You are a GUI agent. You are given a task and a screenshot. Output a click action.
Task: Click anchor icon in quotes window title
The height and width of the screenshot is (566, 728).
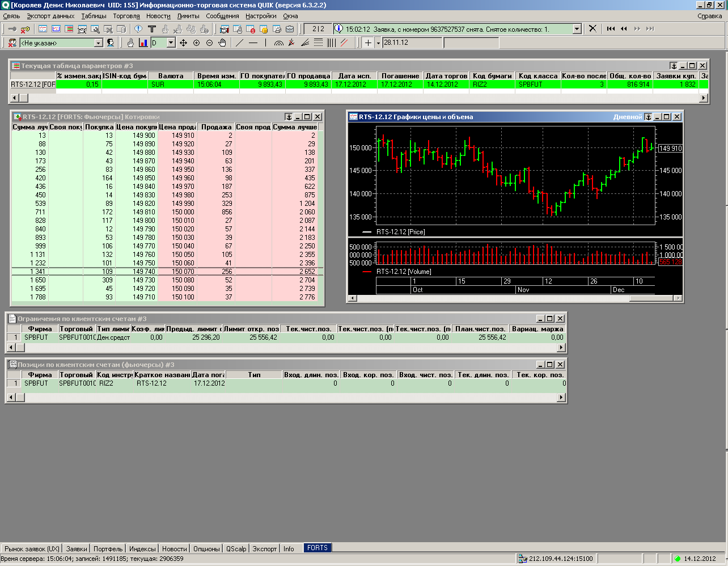tap(289, 117)
